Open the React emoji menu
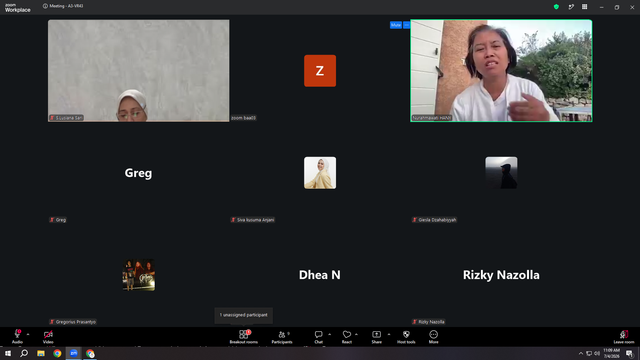Viewport: 640px width, 360px height. [347, 336]
